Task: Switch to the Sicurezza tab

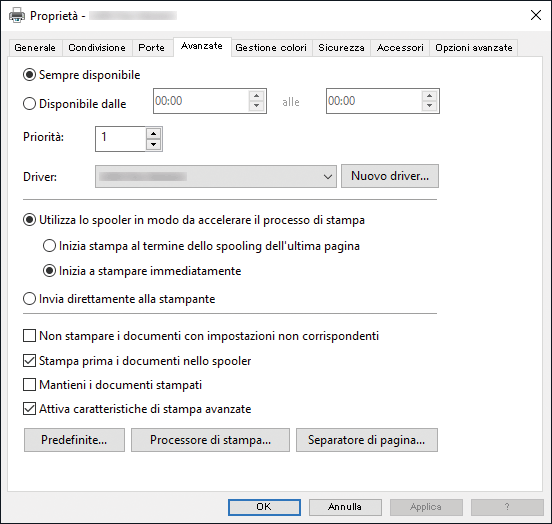Action: coord(341,48)
